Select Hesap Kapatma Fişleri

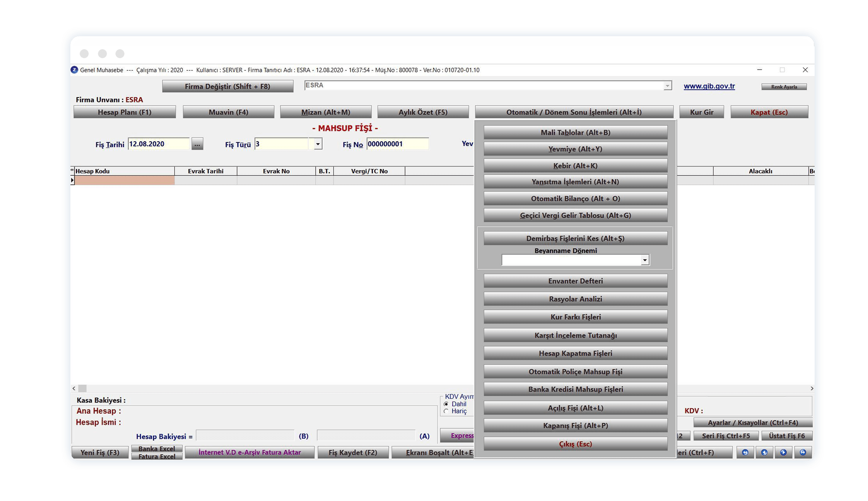pyautogui.click(x=575, y=353)
